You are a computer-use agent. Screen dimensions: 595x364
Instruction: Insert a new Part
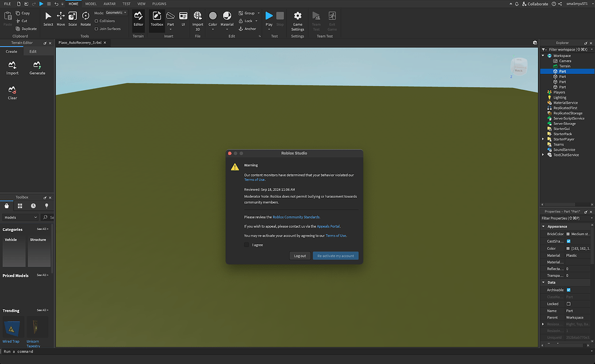(170, 16)
